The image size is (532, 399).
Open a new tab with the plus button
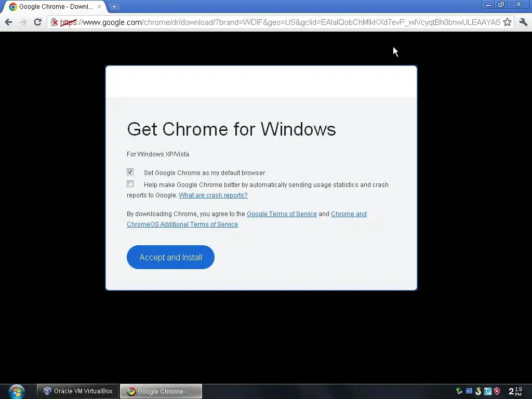[x=114, y=6]
